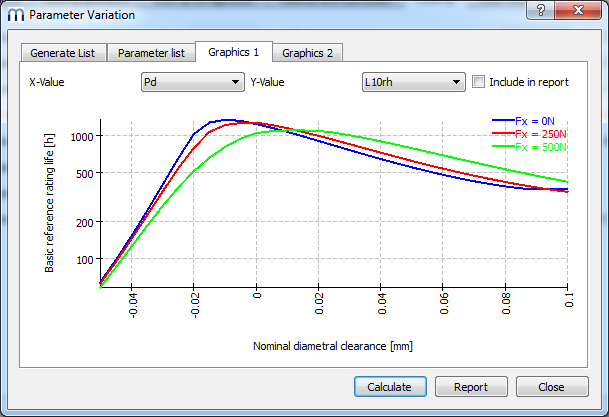Click the -0.04 tick label on X axis
609x417 pixels.
(132, 306)
